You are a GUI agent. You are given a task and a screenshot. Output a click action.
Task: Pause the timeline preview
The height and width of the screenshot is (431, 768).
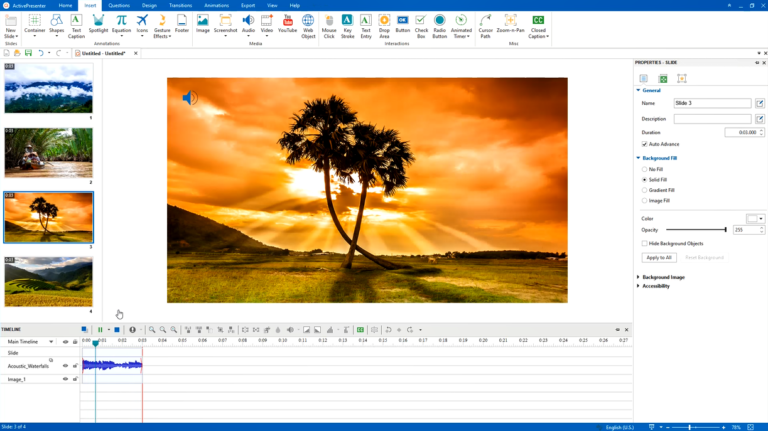(x=100, y=330)
